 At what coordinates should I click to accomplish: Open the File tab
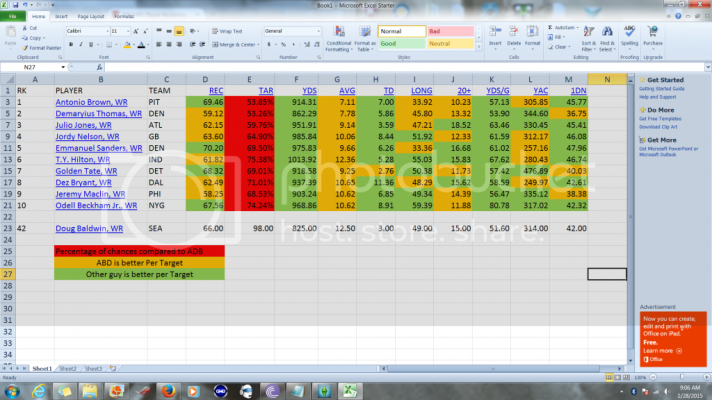pos(13,16)
